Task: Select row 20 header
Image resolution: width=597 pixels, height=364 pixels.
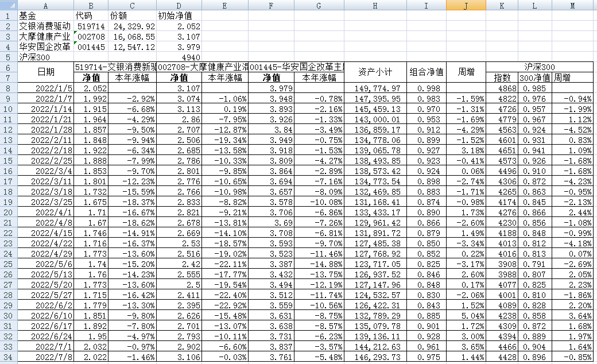Action: tap(9, 212)
